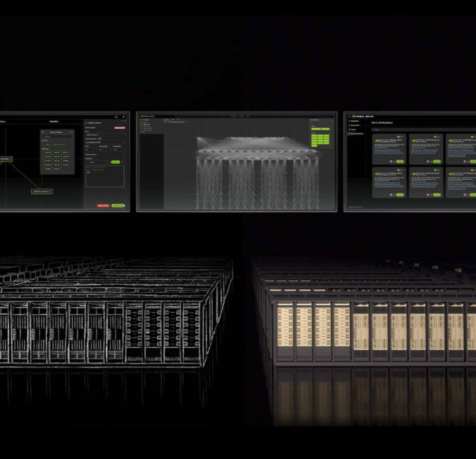476x459 pixels.
Task: Toggle the red status badge in node properties
Action: 119,128
